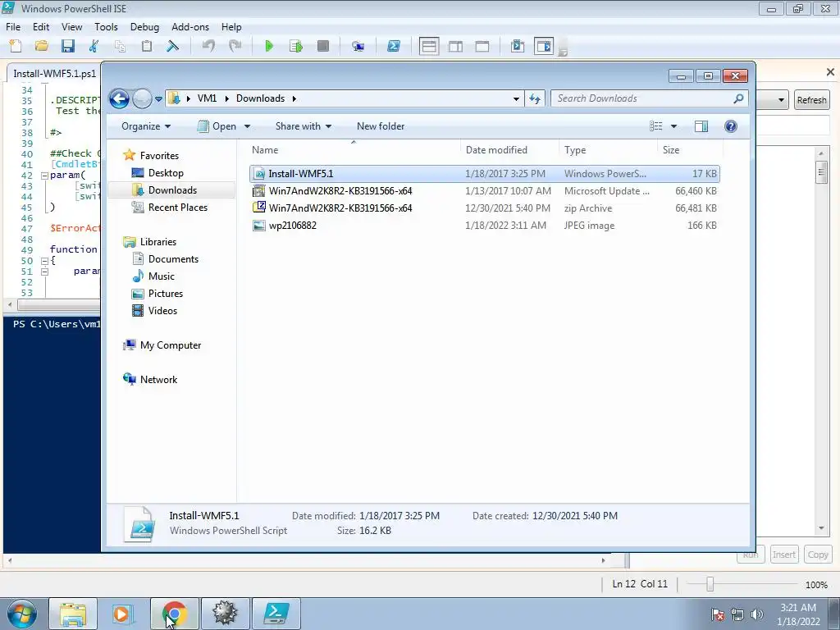Click the Refresh button in Commands pane
The image size is (840, 630).
pos(811,99)
